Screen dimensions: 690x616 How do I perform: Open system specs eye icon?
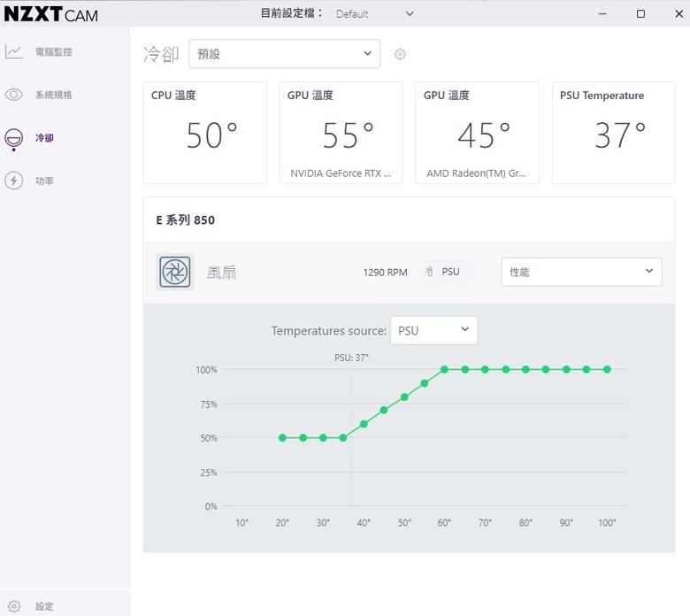click(x=13, y=94)
